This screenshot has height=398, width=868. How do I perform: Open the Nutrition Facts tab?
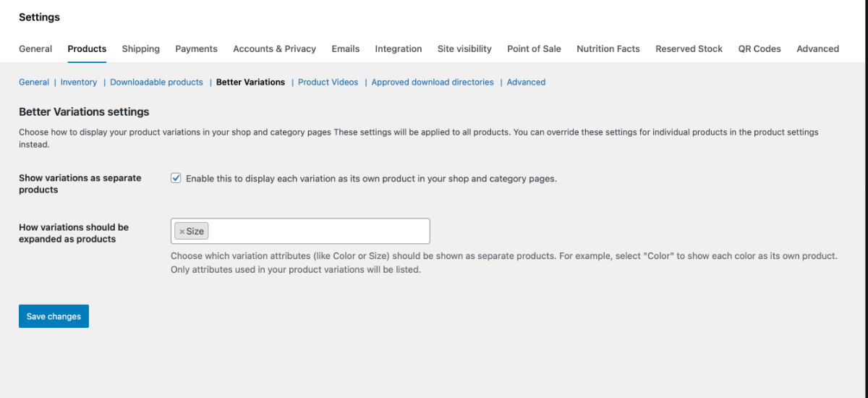[608, 48]
